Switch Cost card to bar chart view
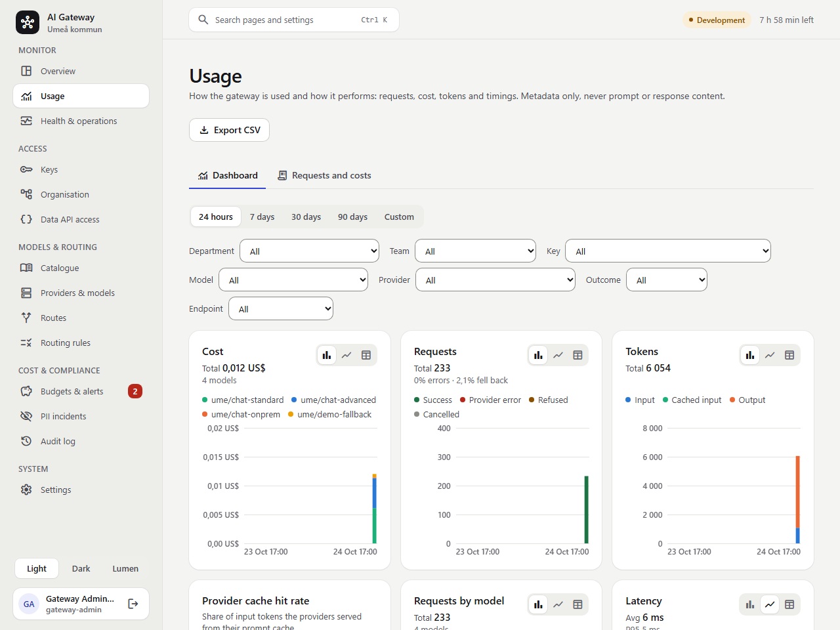 tap(327, 355)
